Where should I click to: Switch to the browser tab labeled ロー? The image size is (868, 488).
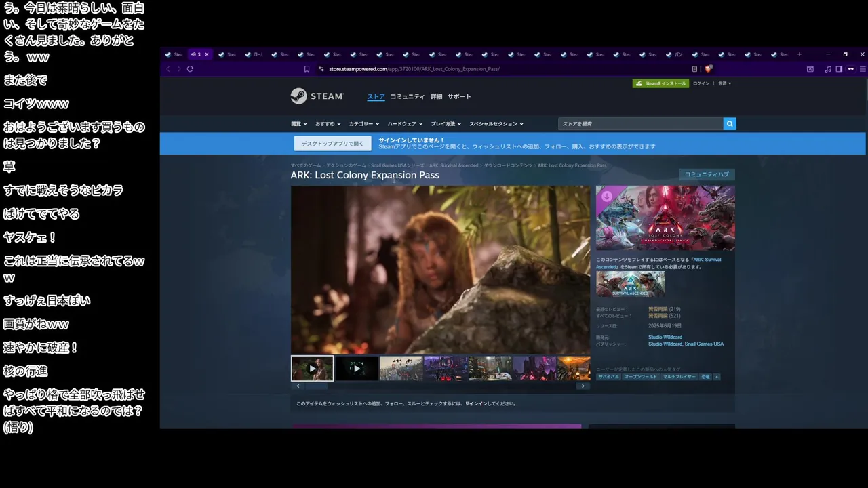click(253, 54)
